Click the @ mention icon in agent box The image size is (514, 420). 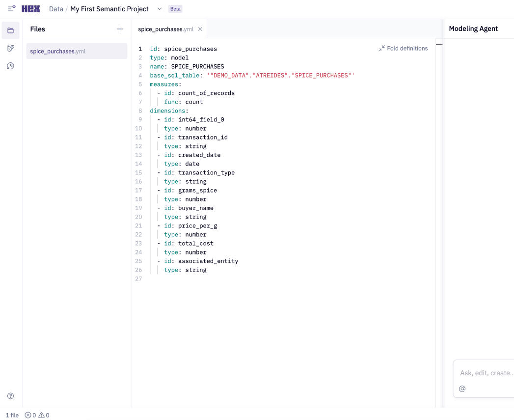[462, 389]
